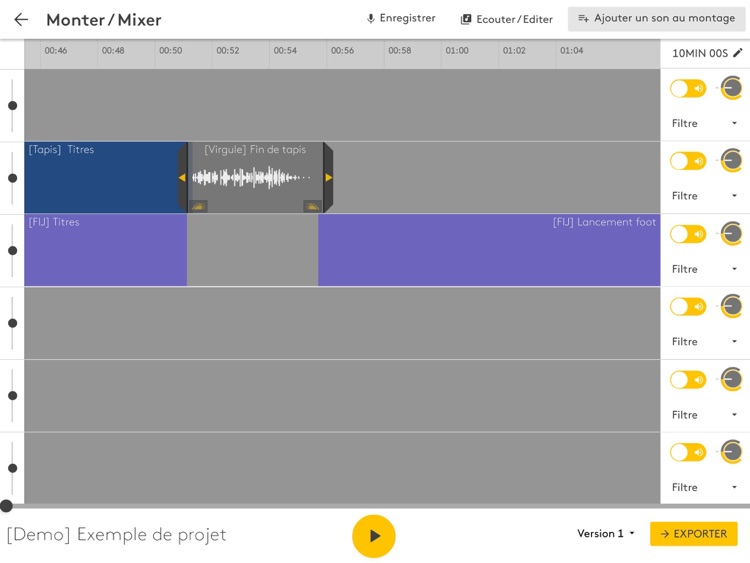Click the microphone icon beside Enregistrer
The image size is (750, 563).
click(370, 19)
